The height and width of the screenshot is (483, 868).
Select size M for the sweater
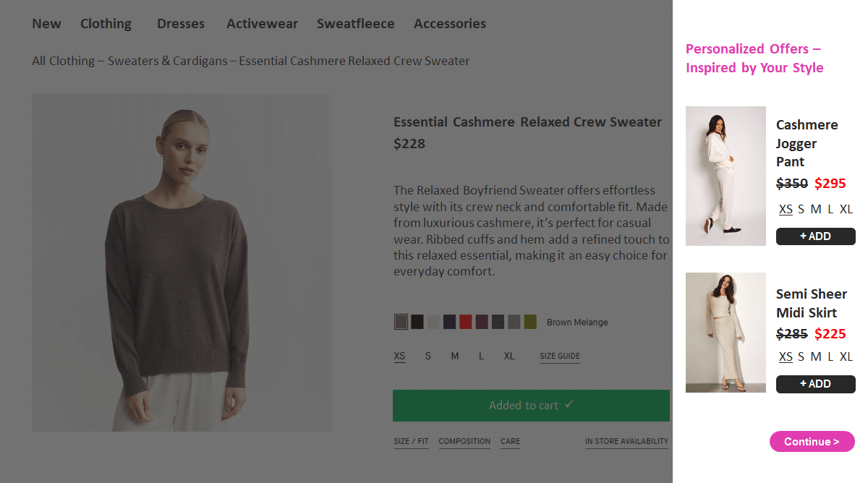[454, 356]
